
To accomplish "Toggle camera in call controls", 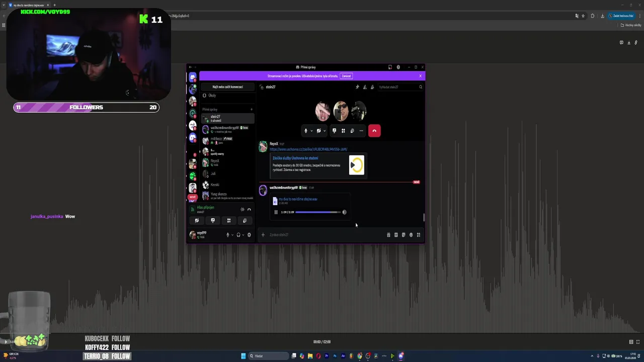I will pos(318,131).
